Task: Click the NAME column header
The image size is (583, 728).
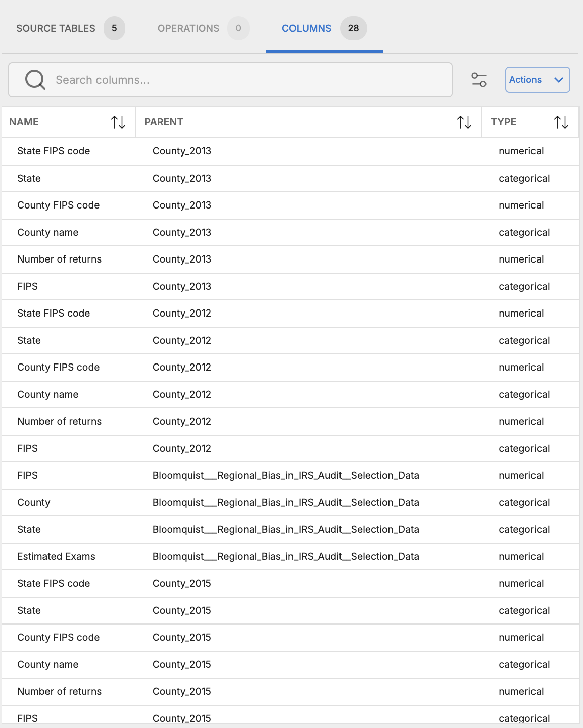Action: (x=24, y=122)
